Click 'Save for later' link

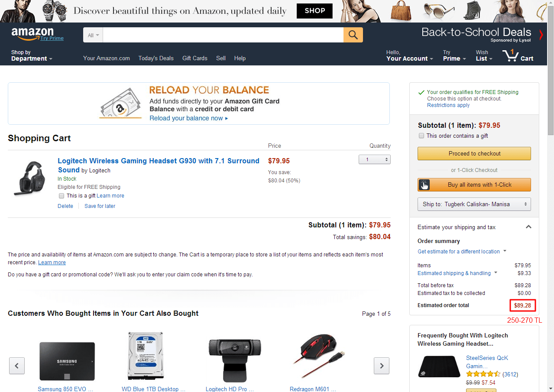coord(100,206)
